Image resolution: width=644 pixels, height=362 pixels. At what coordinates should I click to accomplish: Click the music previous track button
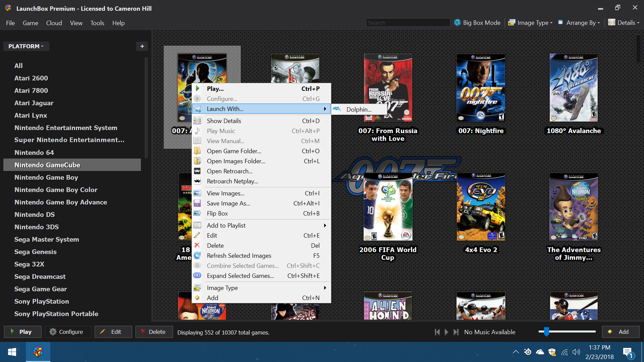437,332
